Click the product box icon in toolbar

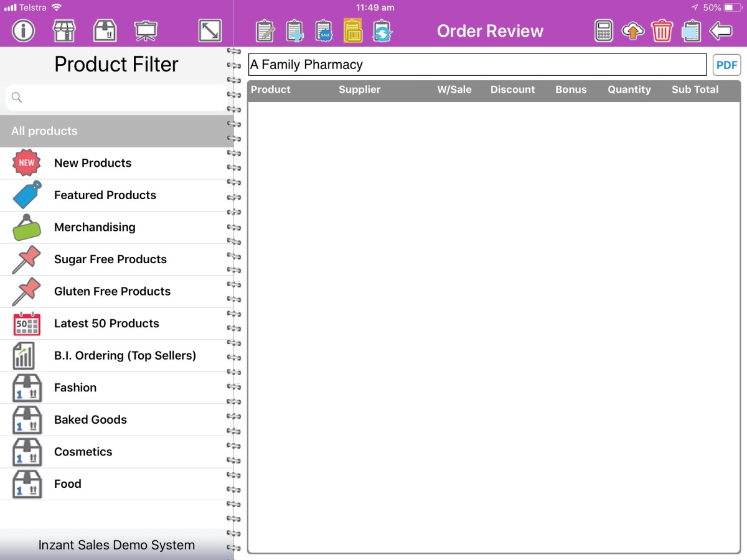click(x=105, y=30)
